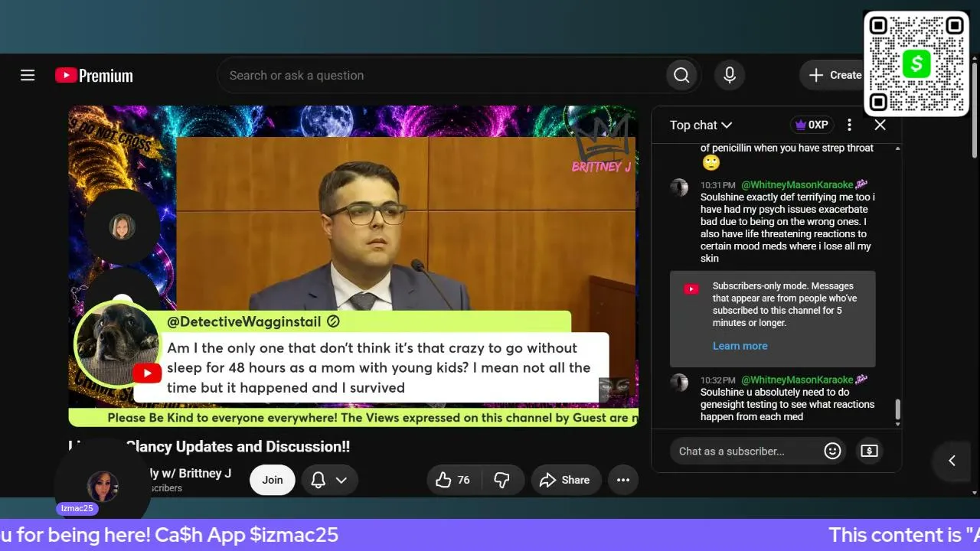Share this video
Viewport: 980px width, 551px height.
(x=565, y=480)
